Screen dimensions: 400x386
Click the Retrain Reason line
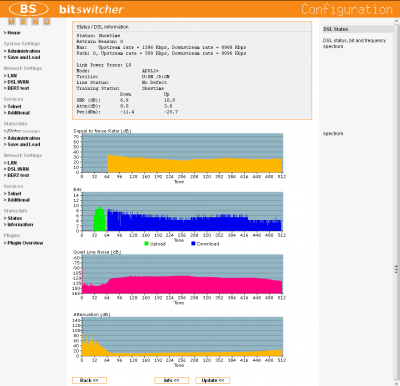100,41
